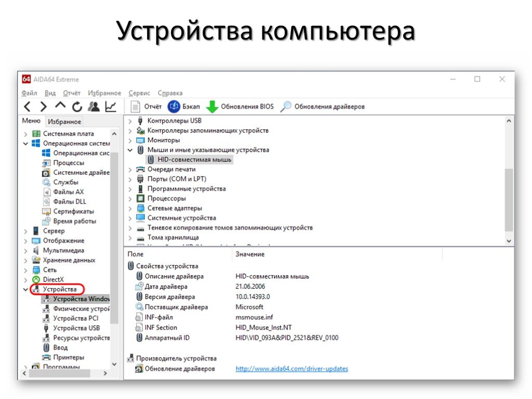
Task: Click the Аппаратный ID property row
Action: point(237,338)
